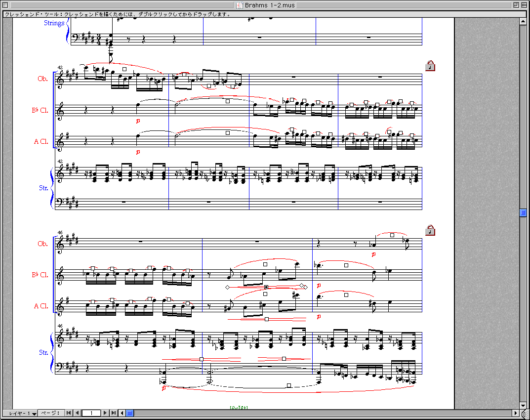530x420 pixels.
Task: Click Ob. staff name in measure 42 system
Action: tap(42, 79)
